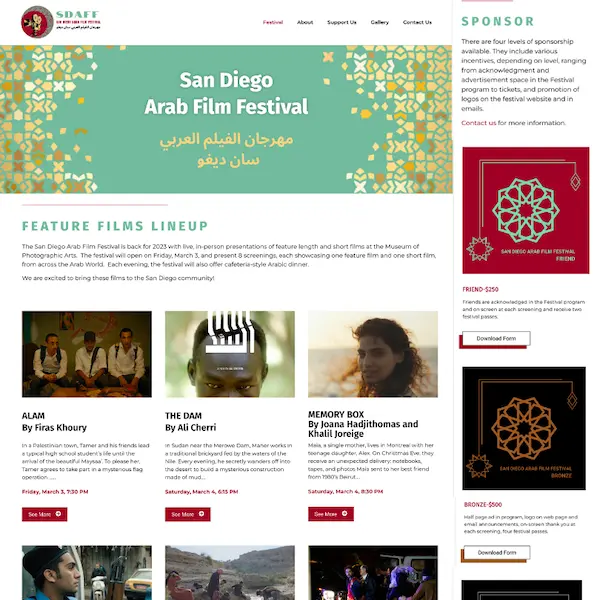The image size is (600, 600).
Task: Go to the About page
Action: tap(305, 22)
